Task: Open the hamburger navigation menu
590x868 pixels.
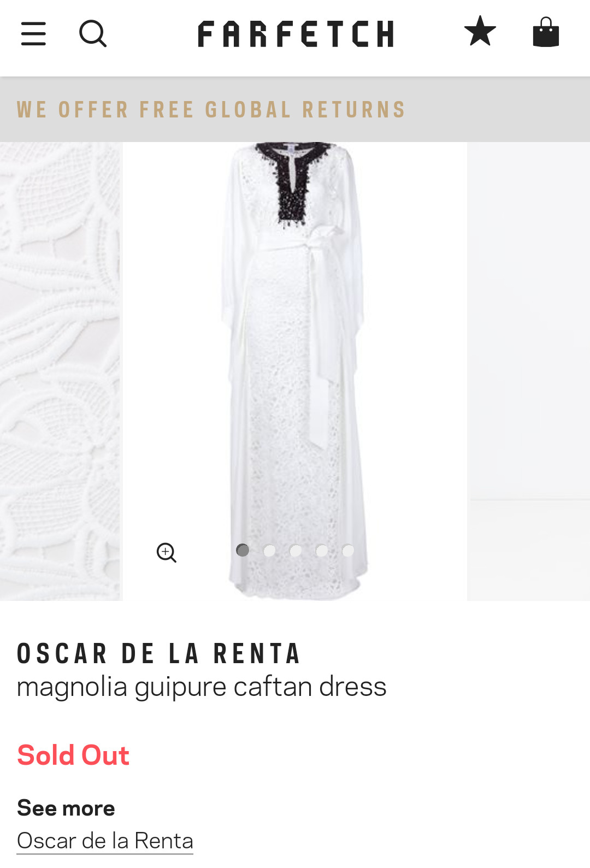Action: [x=33, y=34]
